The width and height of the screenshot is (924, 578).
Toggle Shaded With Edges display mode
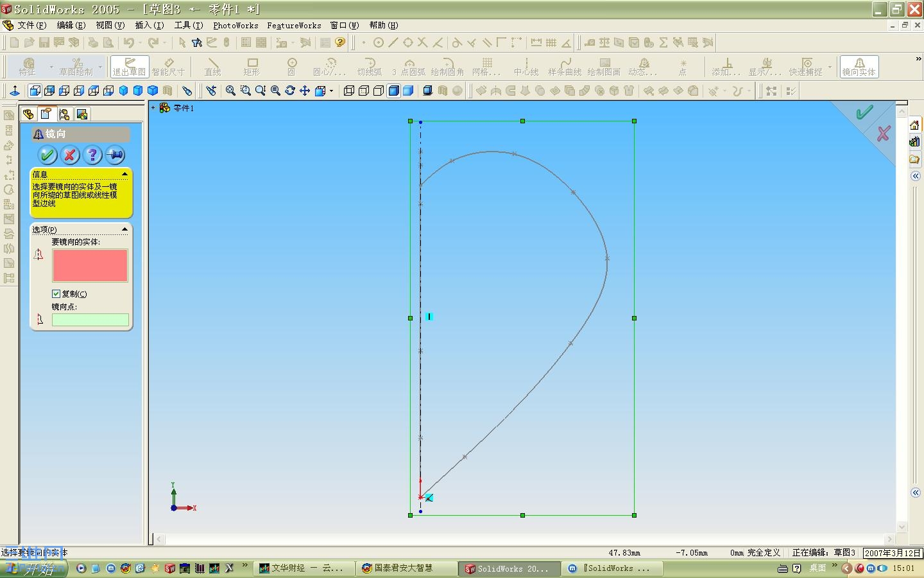pos(393,91)
